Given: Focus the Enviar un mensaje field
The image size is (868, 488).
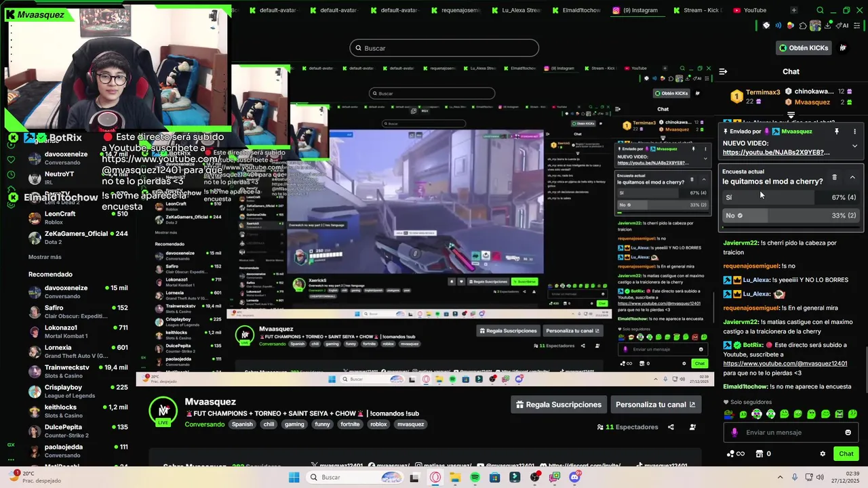Looking at the screenshot, I should point(791,432).
